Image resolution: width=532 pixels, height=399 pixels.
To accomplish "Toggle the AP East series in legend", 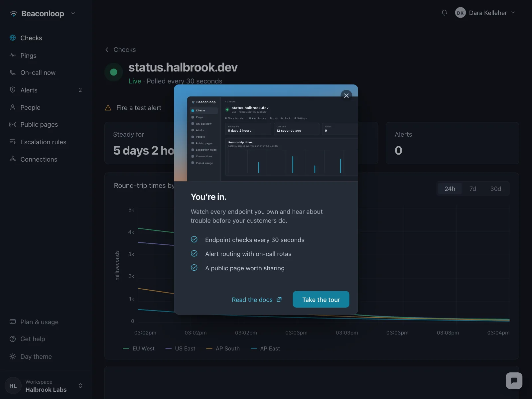I will [x=265, y=348].
